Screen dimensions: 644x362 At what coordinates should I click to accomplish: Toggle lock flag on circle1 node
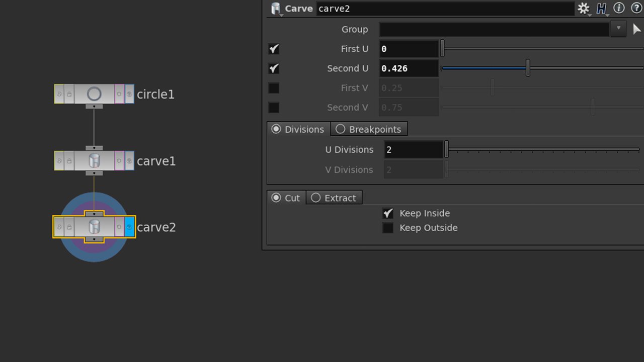pos(69,94)
